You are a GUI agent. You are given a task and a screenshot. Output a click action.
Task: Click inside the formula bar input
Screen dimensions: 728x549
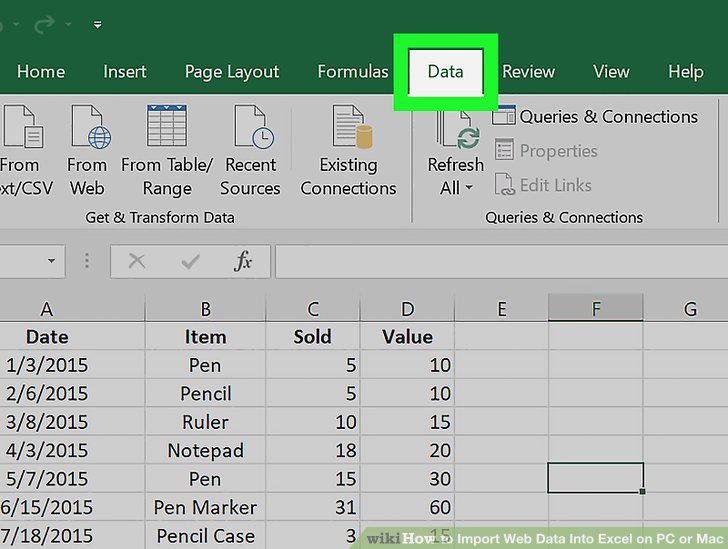click(x=501, y=261)
